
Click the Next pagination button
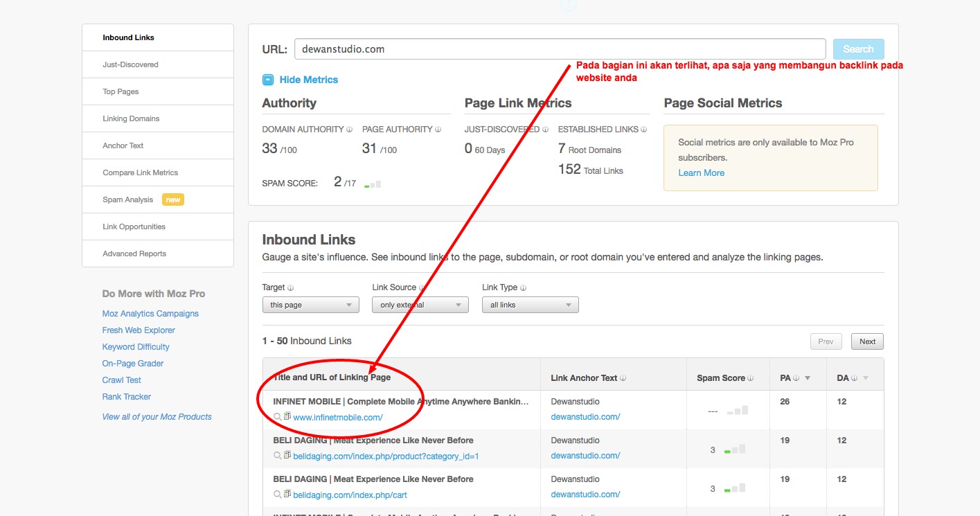868,341
